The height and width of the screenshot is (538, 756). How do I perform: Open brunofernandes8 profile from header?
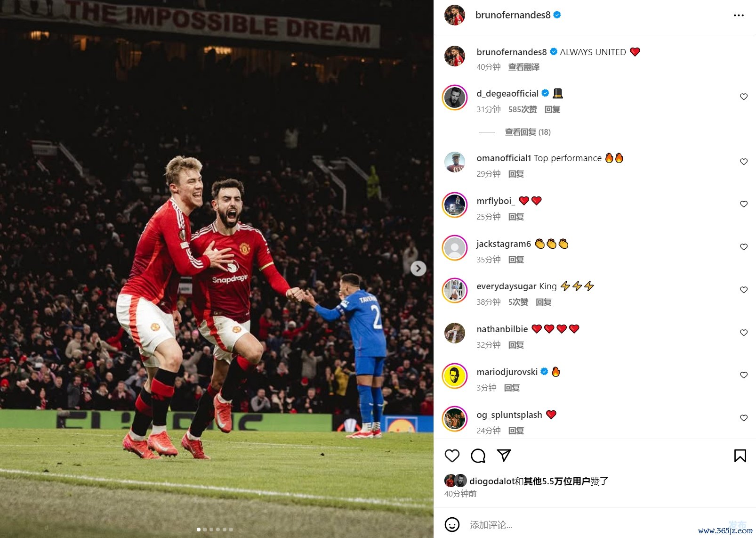(513, 15)
